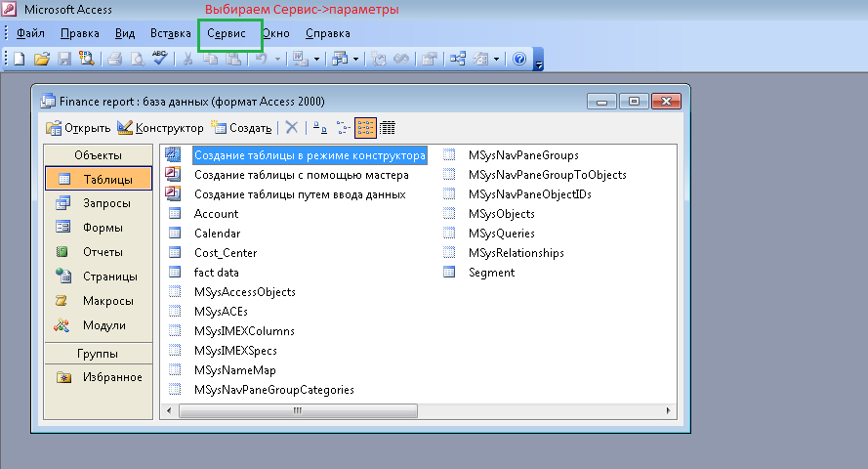Select Модули in Objects pane

click(99, 325)
